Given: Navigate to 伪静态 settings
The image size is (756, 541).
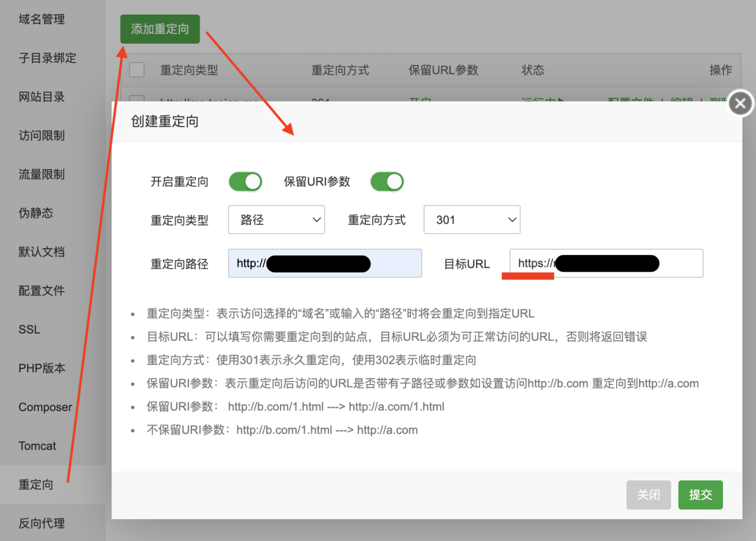Looking at the screenshot, I should [35, 213].
